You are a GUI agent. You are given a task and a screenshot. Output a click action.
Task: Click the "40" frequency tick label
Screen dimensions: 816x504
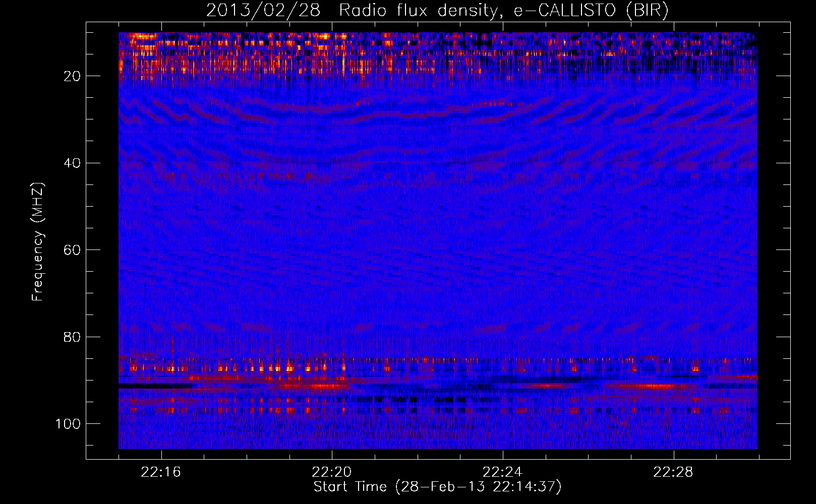72,163
